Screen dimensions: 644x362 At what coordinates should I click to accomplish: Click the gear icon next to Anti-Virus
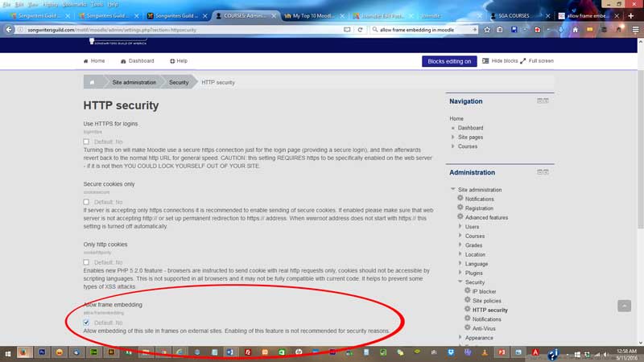tap(468, 328)
